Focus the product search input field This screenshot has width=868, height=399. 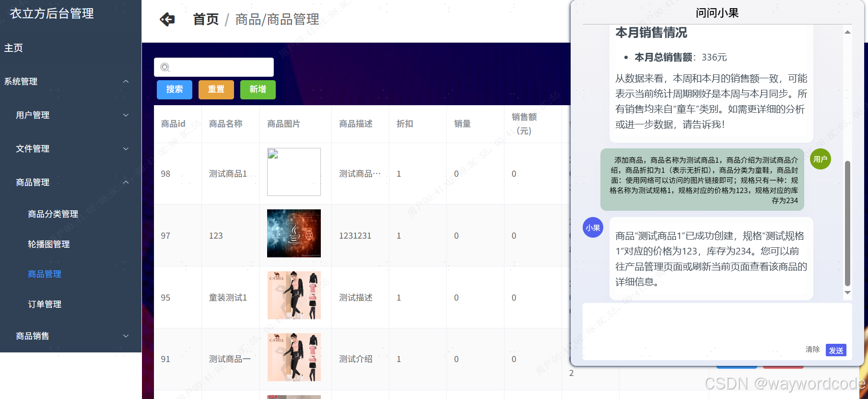tap(214, 67)
